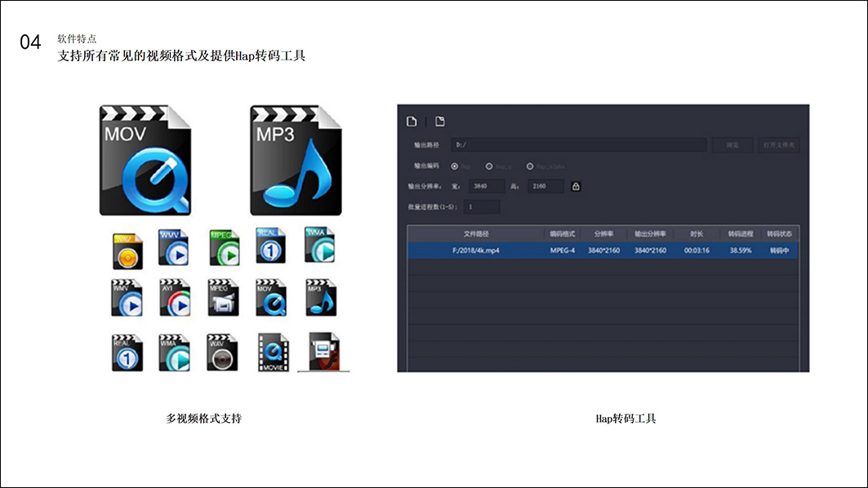
Task: Select the AVI format file icon
Action: (174, 298)
